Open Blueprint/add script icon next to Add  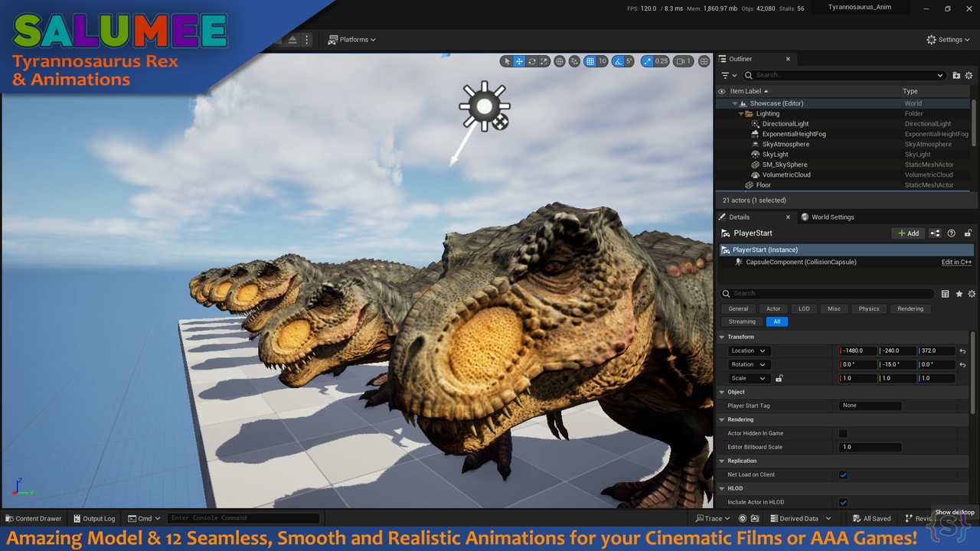click(x=935, y=233)
